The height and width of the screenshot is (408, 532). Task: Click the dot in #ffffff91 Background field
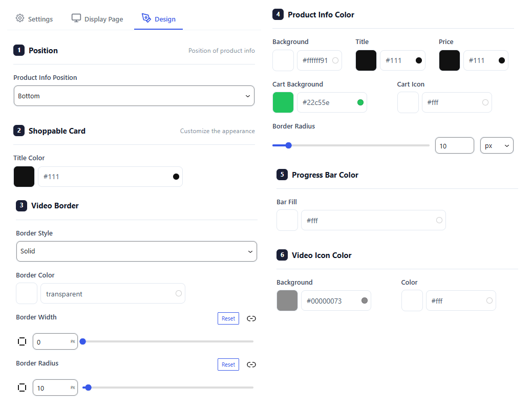pos(335,60)
